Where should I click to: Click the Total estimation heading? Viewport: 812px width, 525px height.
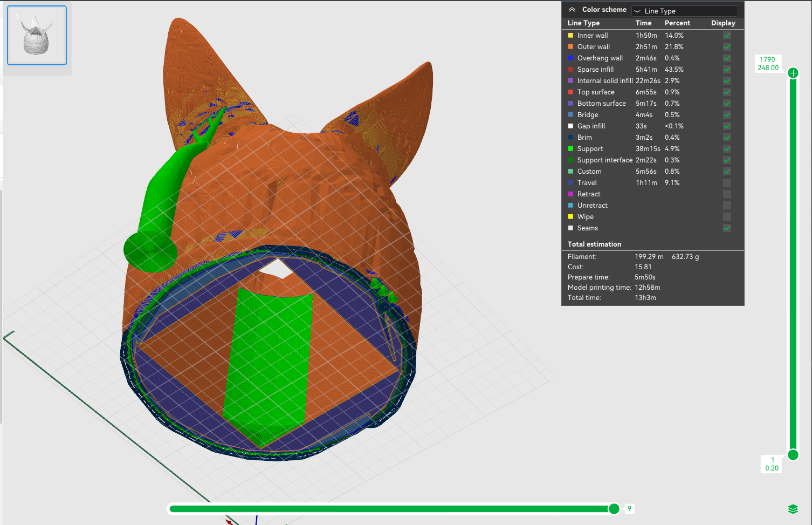(x=594, y=244)
